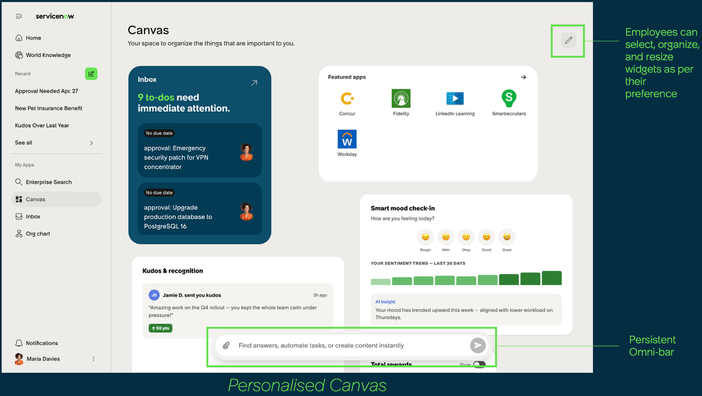
Task: Select the Meh mood emoji
Action: tap(445, 237)
